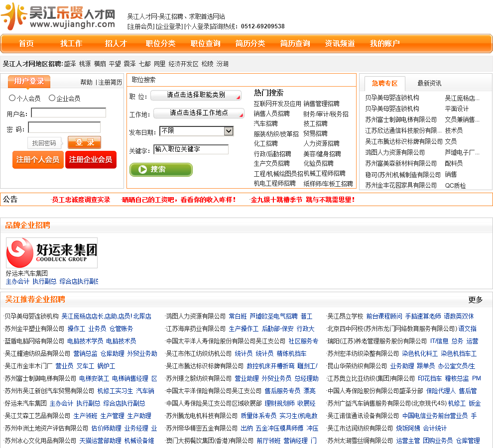Click the 注册简历 link
Image resolution: width=493 pixels, height=448 pixels.
pos(110,82)
